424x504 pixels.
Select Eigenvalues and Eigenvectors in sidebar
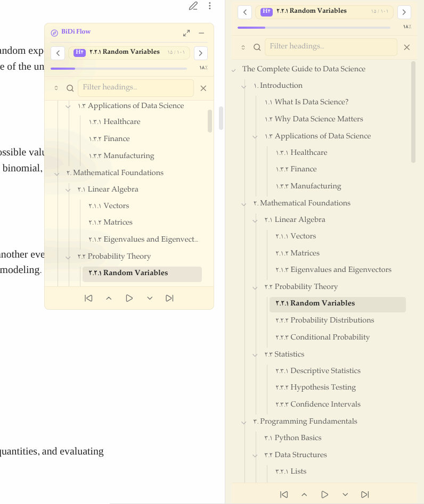[333, 269]
